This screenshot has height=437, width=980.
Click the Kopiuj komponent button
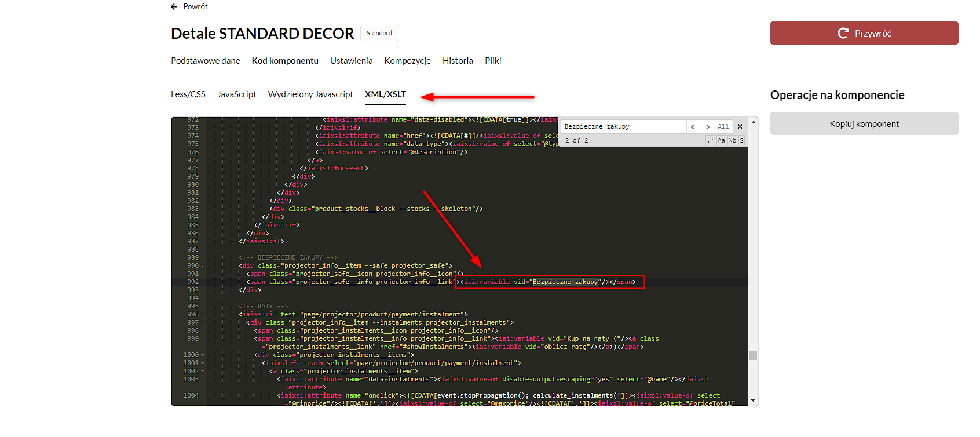864,123
